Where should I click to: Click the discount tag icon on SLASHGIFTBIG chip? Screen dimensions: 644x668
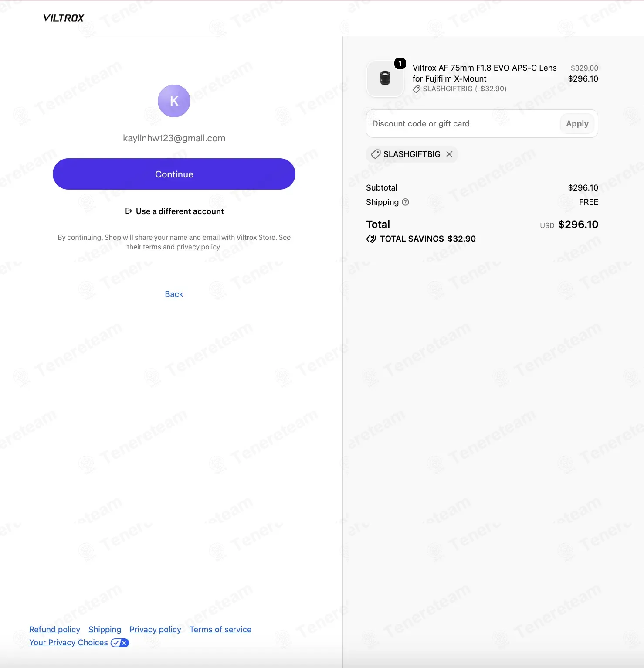point(376,154)
